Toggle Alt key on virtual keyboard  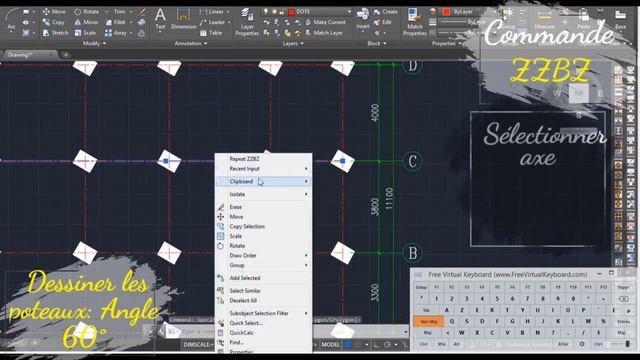(456, 344)
